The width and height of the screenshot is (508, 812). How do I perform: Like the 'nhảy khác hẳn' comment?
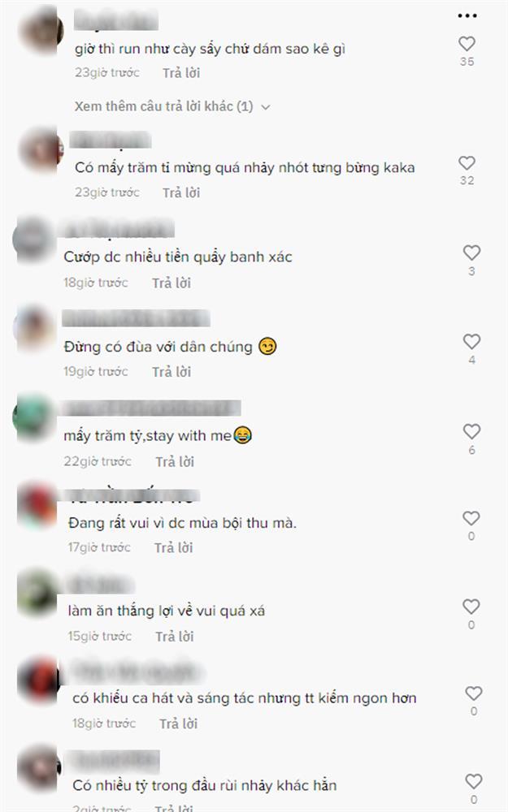coord(474,781)
